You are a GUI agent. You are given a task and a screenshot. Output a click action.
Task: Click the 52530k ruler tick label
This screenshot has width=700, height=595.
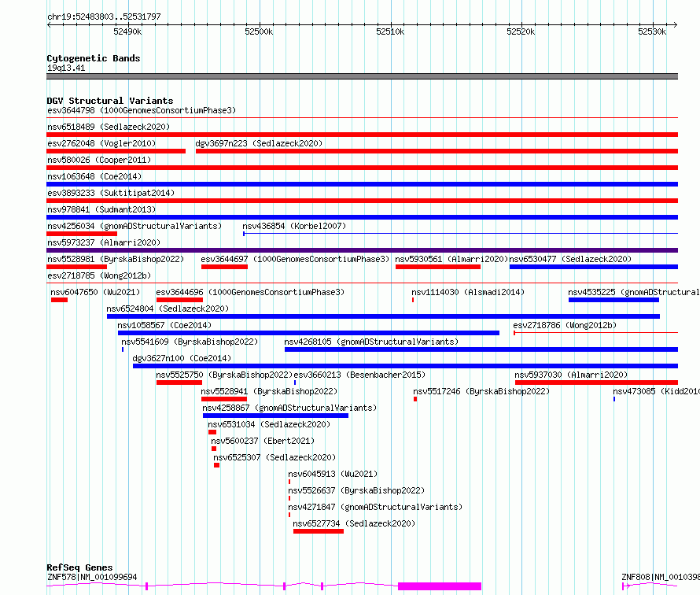[652, 31]
